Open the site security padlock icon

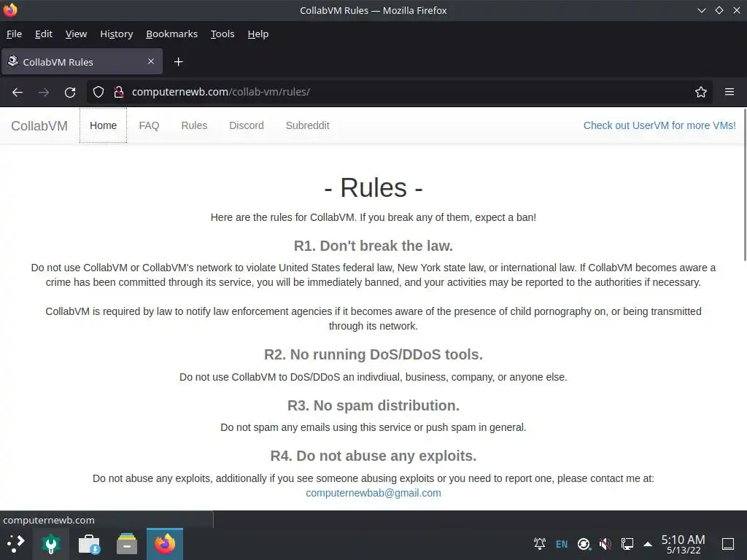[x=119, y=92]
